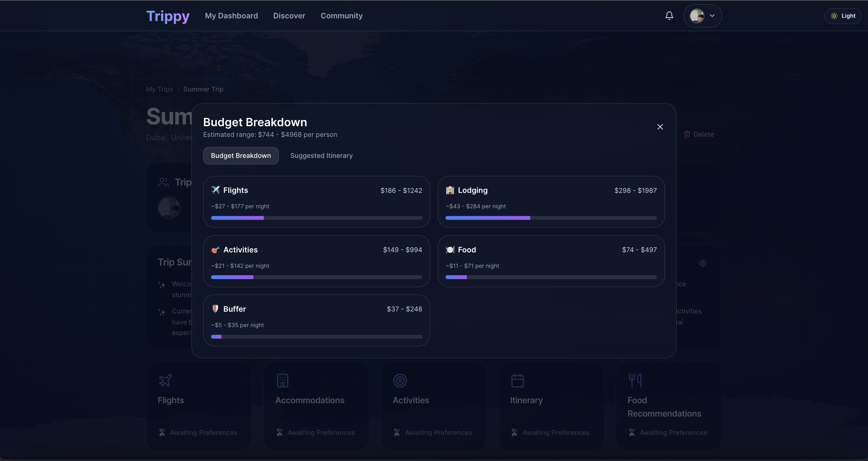868x461 pixels.
Task: Click the fork and knife Food Recommendations icon
Action: click(635, 381)
